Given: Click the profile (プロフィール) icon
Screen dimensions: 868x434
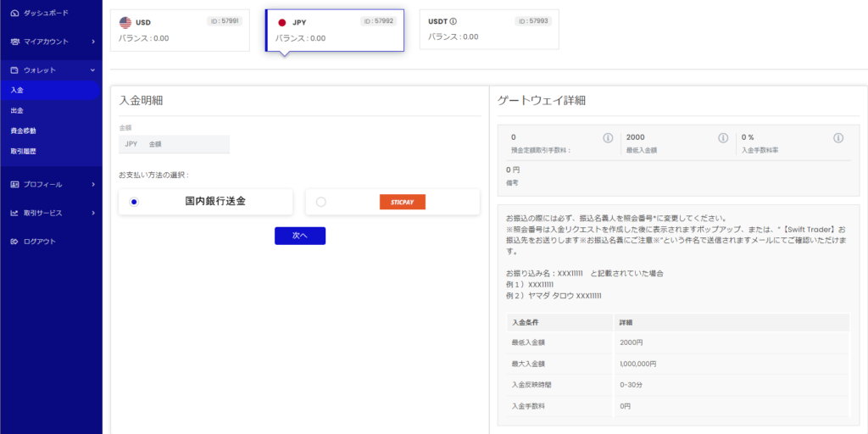Looking at the screenshot, I should 14,184.
